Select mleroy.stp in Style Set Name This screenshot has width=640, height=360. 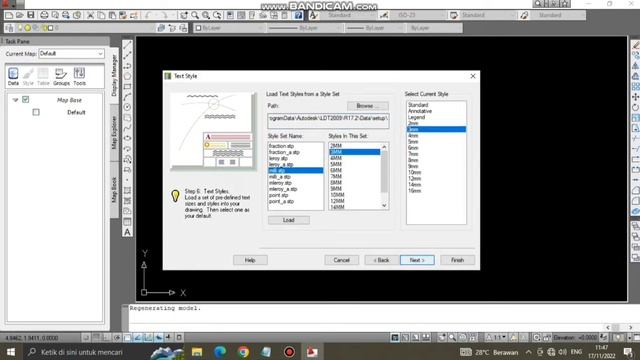coord(280,183)
